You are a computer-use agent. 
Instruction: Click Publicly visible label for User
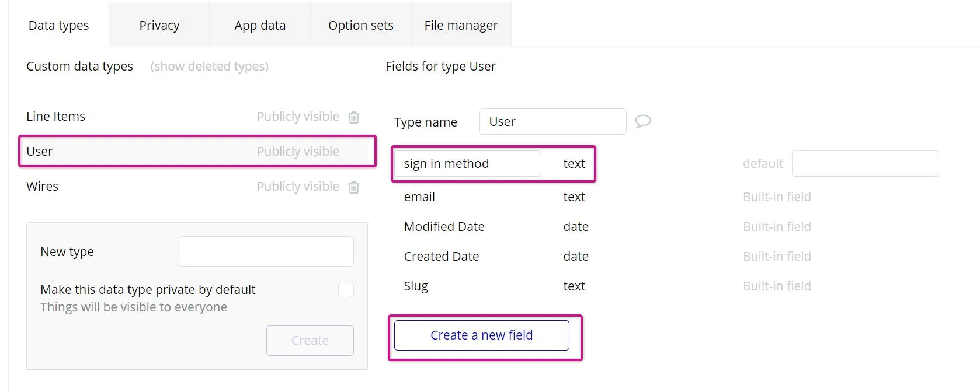click(298, 151)
